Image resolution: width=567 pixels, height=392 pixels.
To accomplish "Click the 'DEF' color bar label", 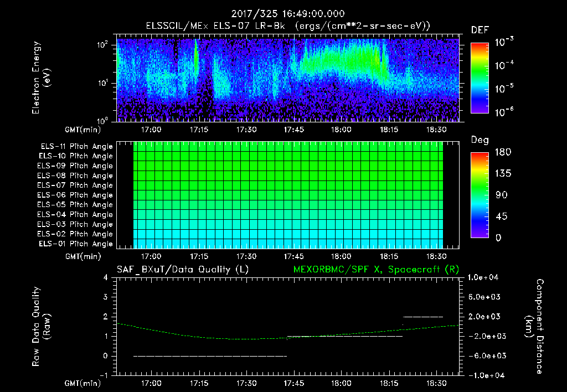I will click(480, 30).
